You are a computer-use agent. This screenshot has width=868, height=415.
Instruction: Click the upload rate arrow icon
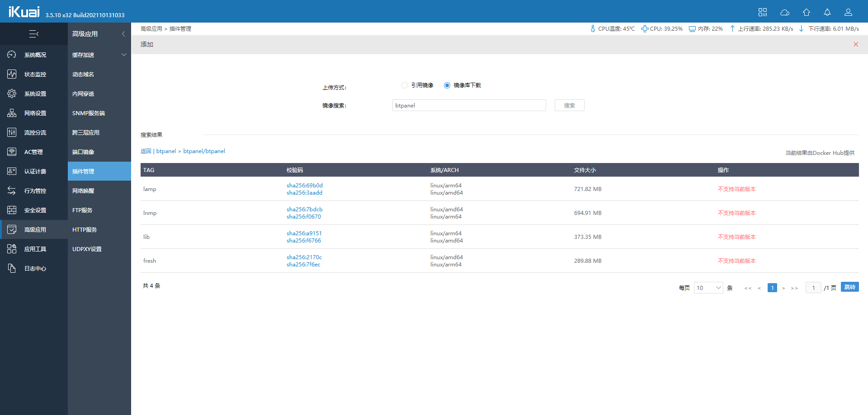[732, 28]
